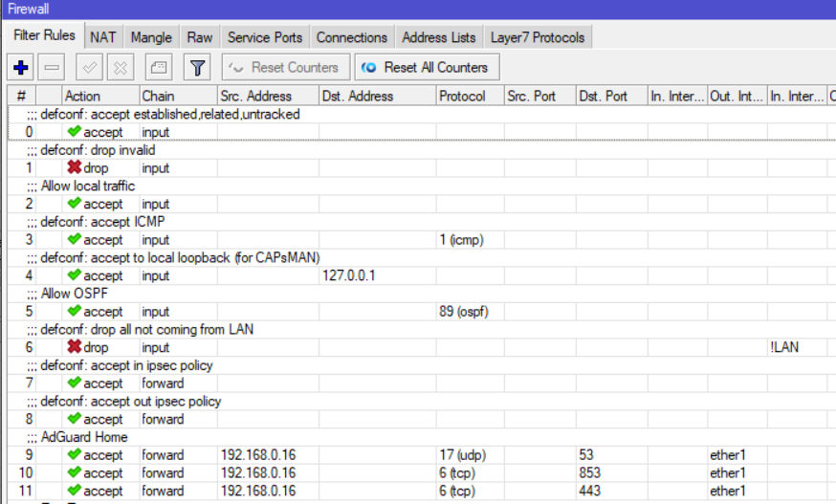Open the Layer7 Protocols tab
836x504 pixels.
[x=538, y=37]
